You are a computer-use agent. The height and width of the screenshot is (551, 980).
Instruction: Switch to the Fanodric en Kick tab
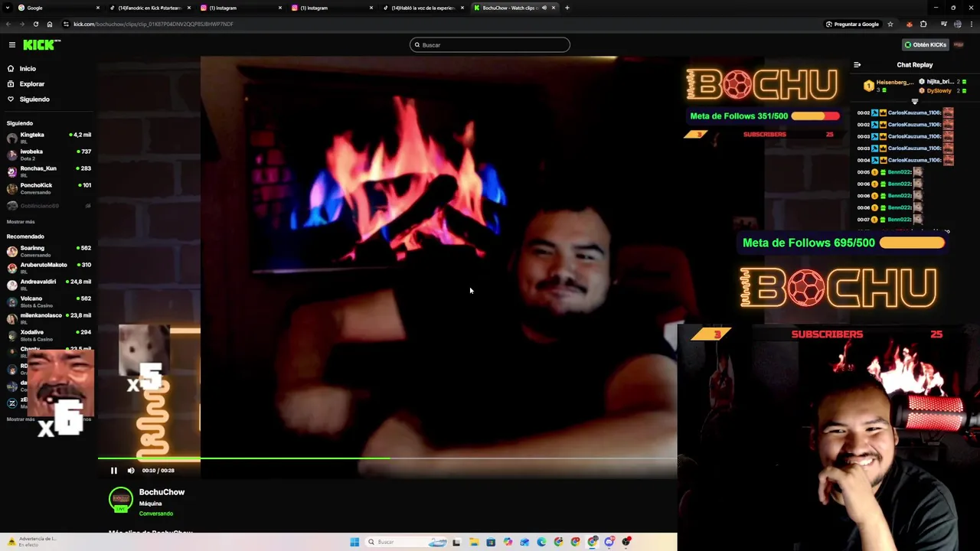[149, 8]
